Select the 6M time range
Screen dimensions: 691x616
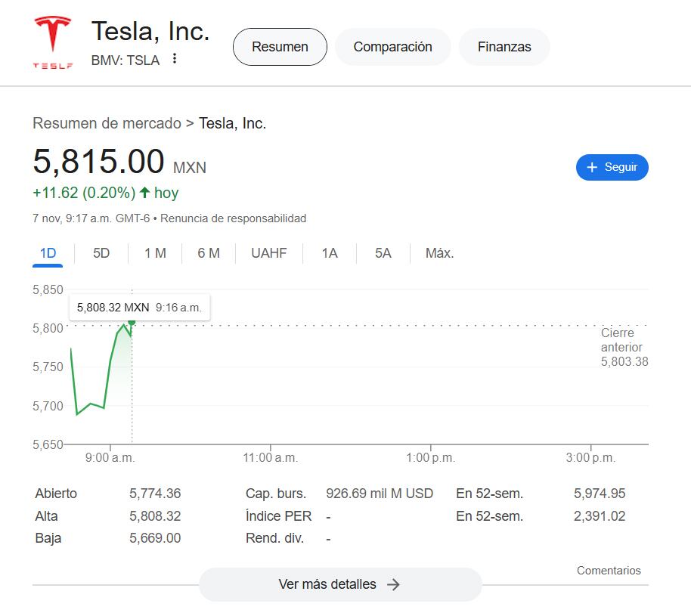pos(208,253)
